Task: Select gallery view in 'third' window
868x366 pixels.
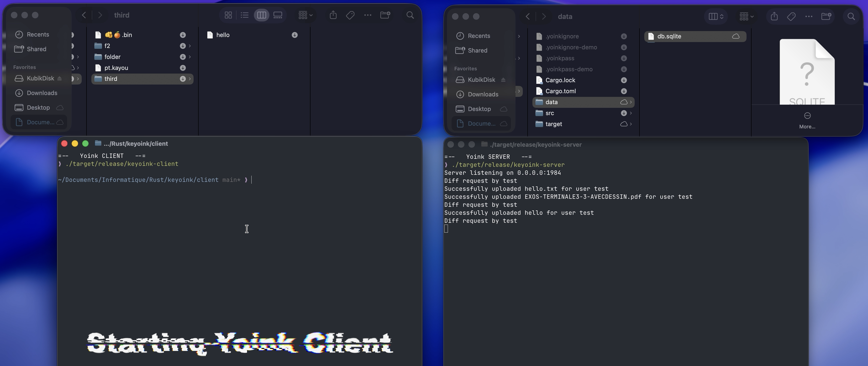Action: click(278, 15)
